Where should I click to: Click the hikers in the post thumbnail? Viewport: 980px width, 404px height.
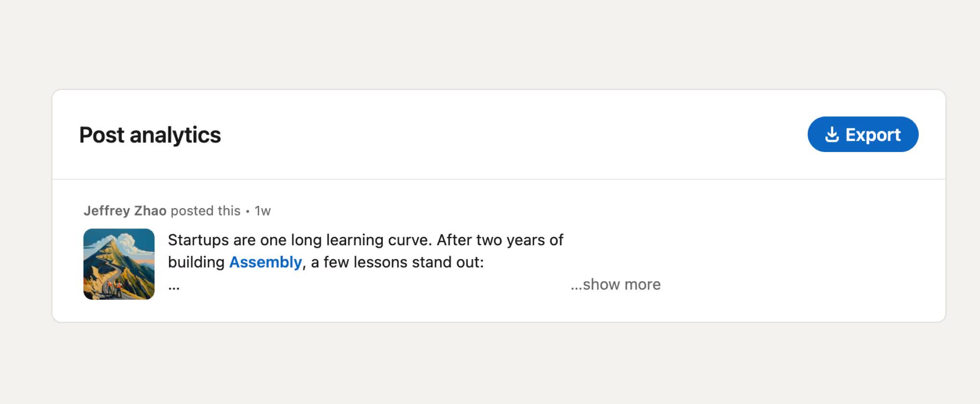(114, 288)
